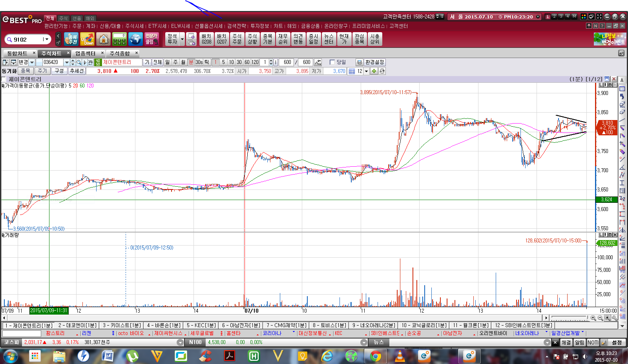Open the colored tile layout icon in title bar
628x364 pixels.
coord(584,16)
